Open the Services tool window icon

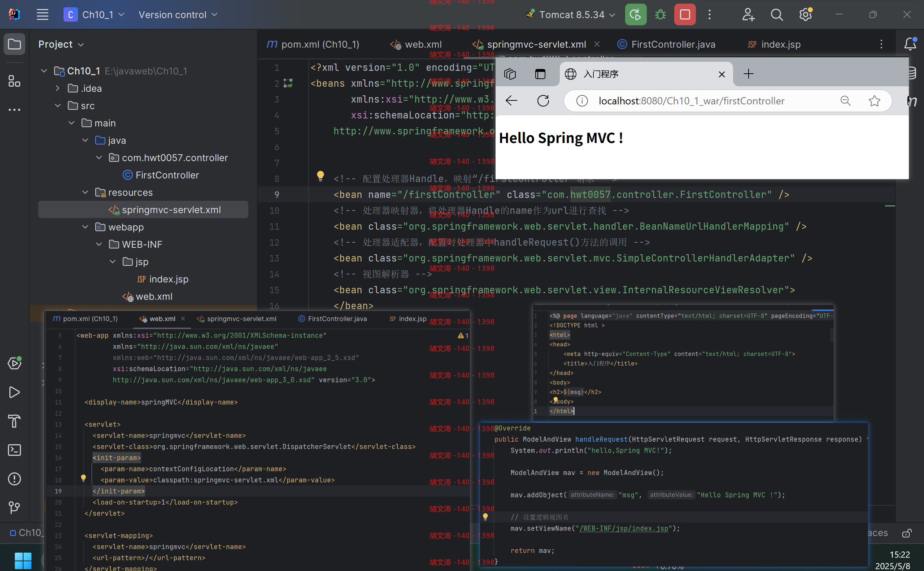pyautogui.click(x=14, y=363)
